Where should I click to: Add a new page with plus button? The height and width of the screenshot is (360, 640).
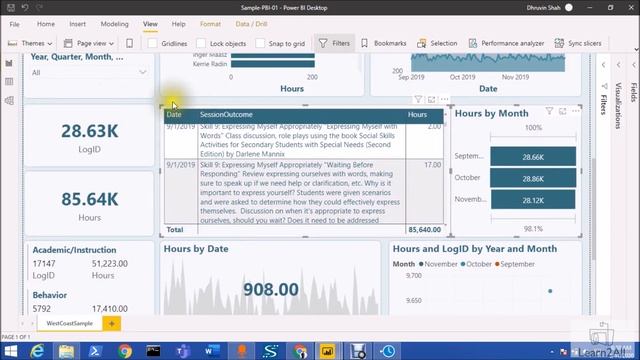[111, 324]
